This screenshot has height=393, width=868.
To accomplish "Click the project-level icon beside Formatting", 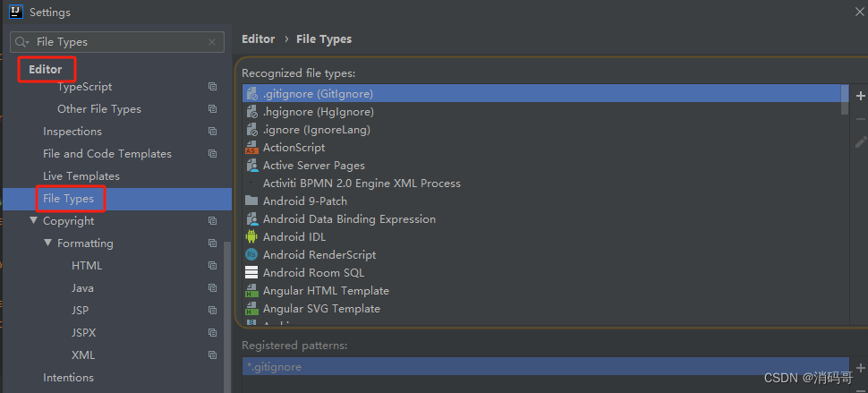I will pyautogui.click(x=213, y=243).
